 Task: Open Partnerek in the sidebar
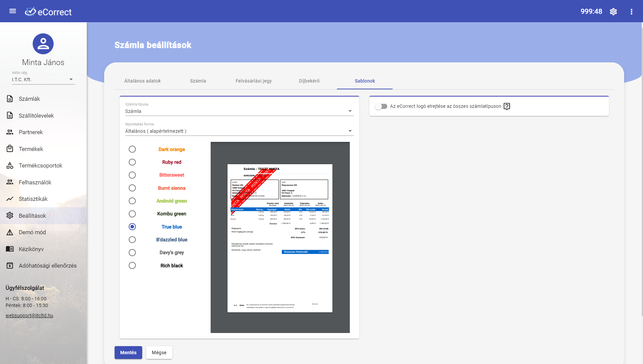[x=43, y=132]
